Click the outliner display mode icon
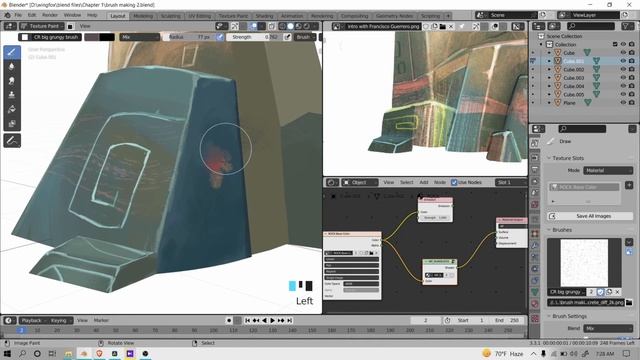 pyautogui.click(x=553, y=26)
